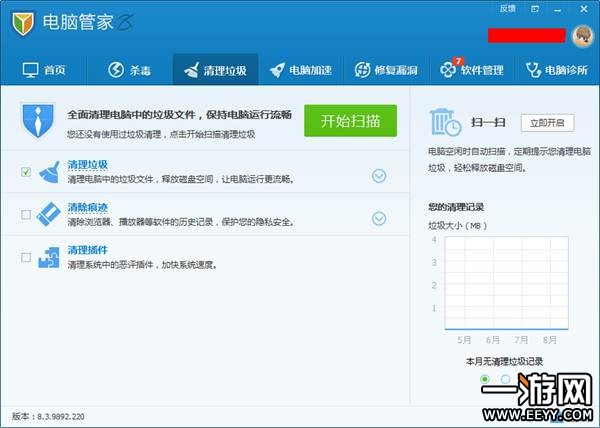Open the main menu icon near 反馈

click(x=535, y=9)
